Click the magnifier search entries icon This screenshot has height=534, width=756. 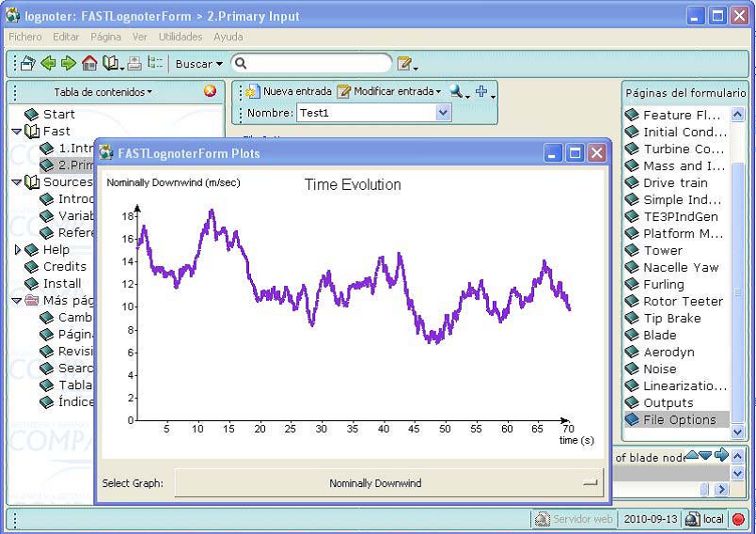[x=456, y=91]
